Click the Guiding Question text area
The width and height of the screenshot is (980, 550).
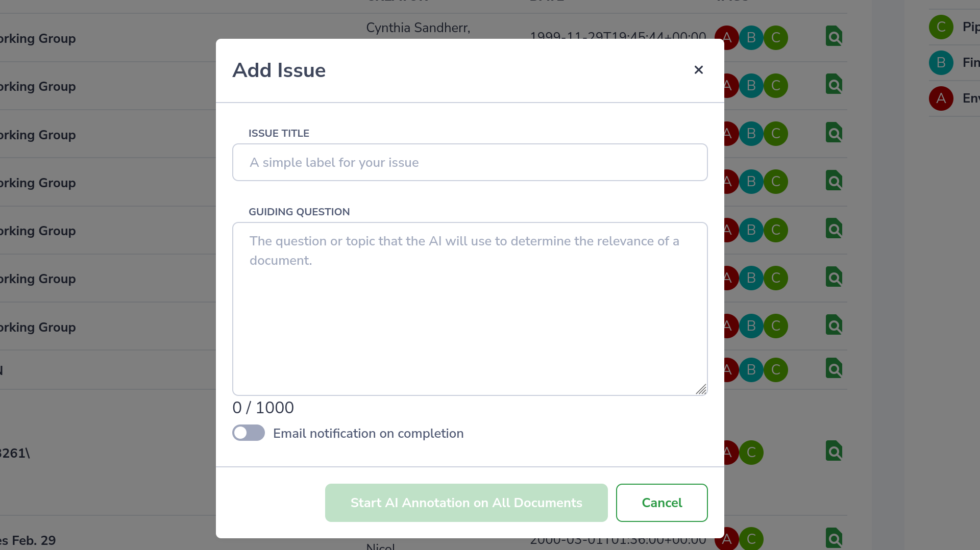(x=470, y=308)
